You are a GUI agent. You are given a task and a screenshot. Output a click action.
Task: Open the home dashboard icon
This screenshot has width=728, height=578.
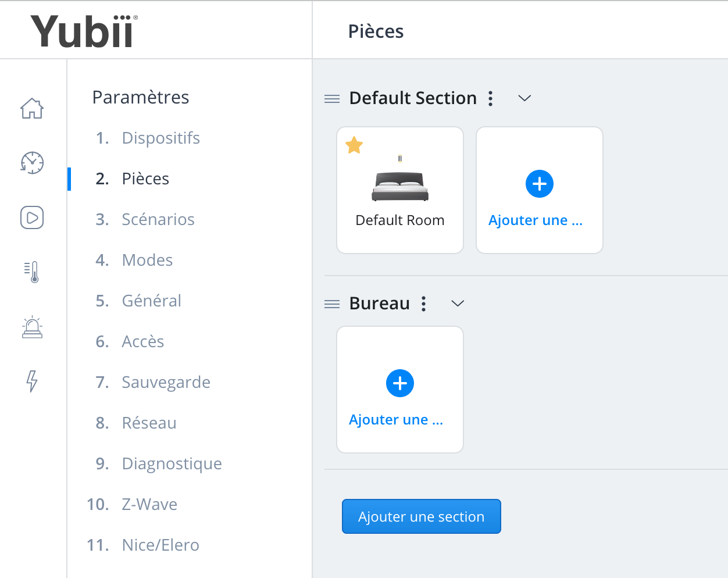pyautogui.click(x=32, y=108)
